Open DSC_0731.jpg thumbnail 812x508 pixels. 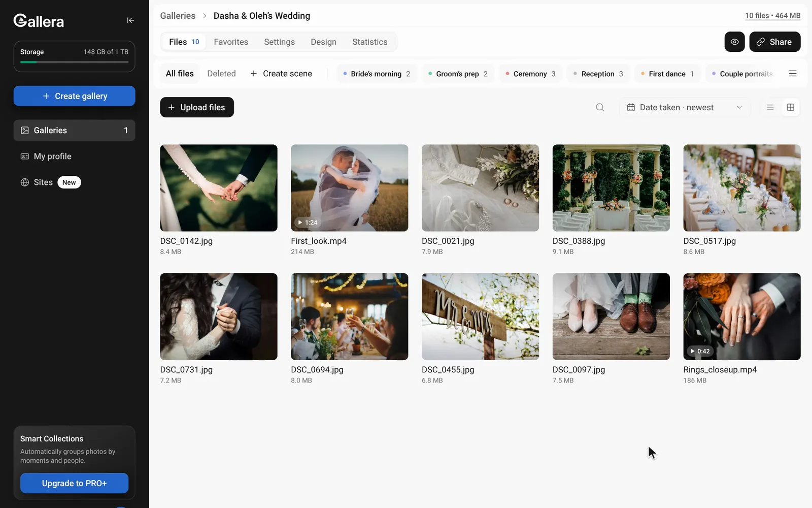click(x=219, y=316)
